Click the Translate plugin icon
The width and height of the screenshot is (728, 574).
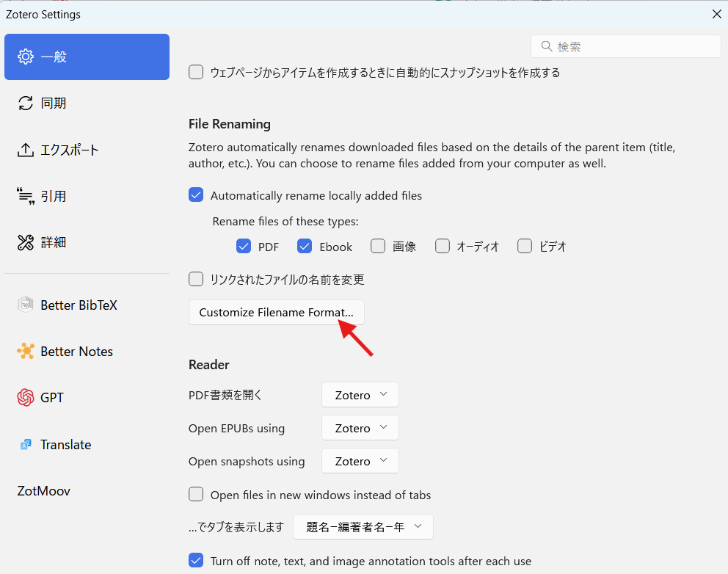pos(26,445)
